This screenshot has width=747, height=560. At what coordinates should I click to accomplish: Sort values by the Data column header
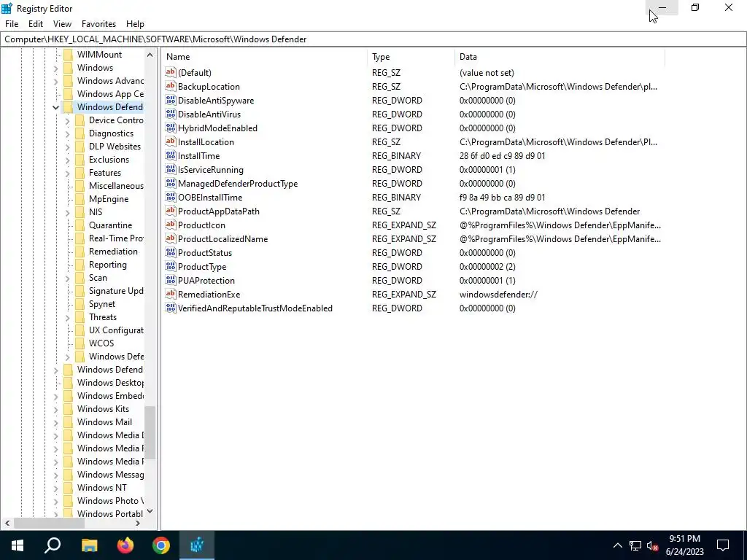(x=560, y=57)
